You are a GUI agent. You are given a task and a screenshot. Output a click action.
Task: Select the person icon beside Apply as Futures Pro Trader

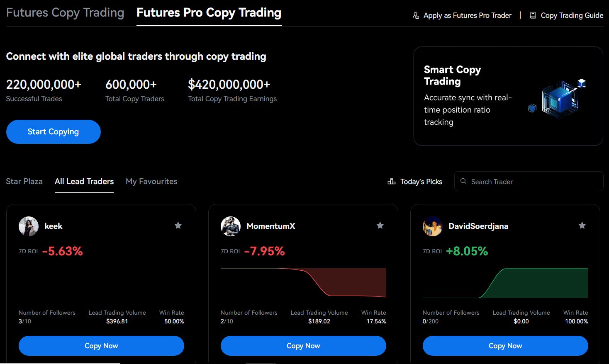[x=415, y=15]
